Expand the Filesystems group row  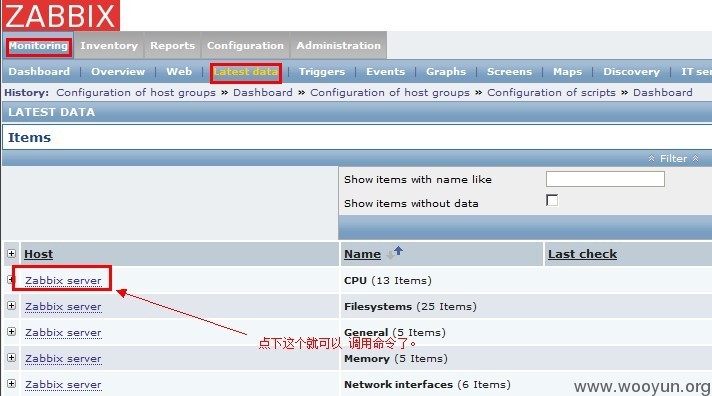pyautogui.click(x=11, y=306)
